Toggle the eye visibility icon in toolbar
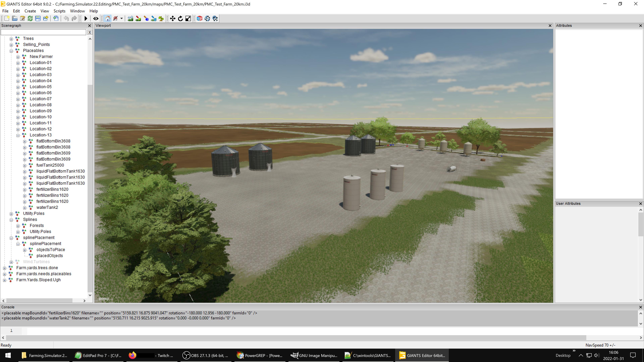This screenshot has height=362, width=644. tap(96, 18)
